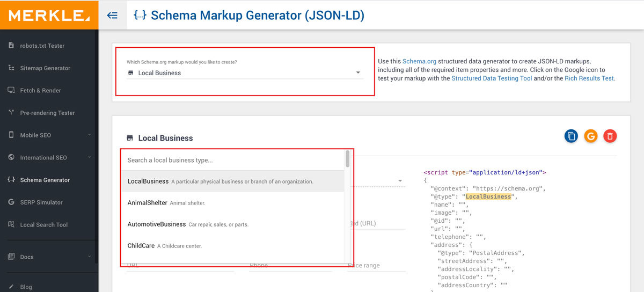
Task: Expand the Mobile SEO submenu chevron
Action: (x=90, y=135)
